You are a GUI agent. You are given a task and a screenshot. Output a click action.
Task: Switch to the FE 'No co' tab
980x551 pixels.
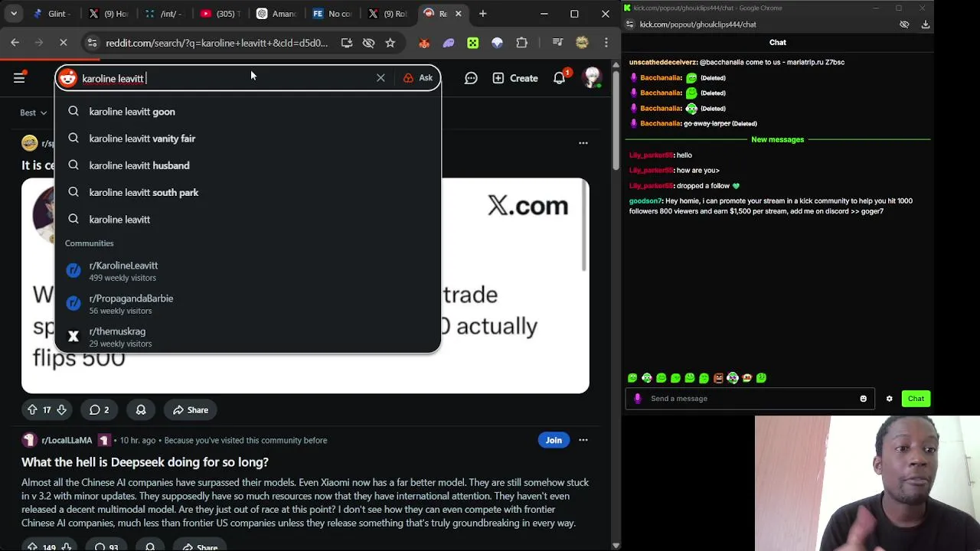pyautogui.click(x=332, y=14)
